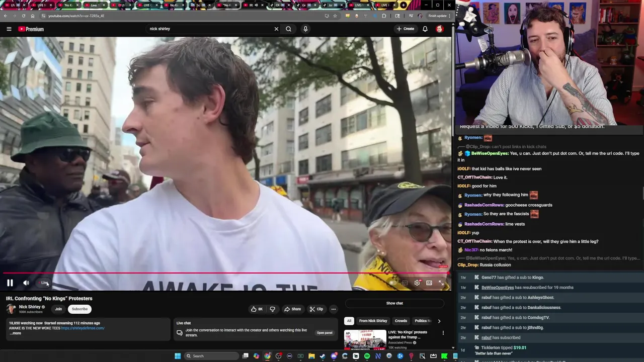
Task: Bookmark this page with the star
Action: (x=335, y=16)
